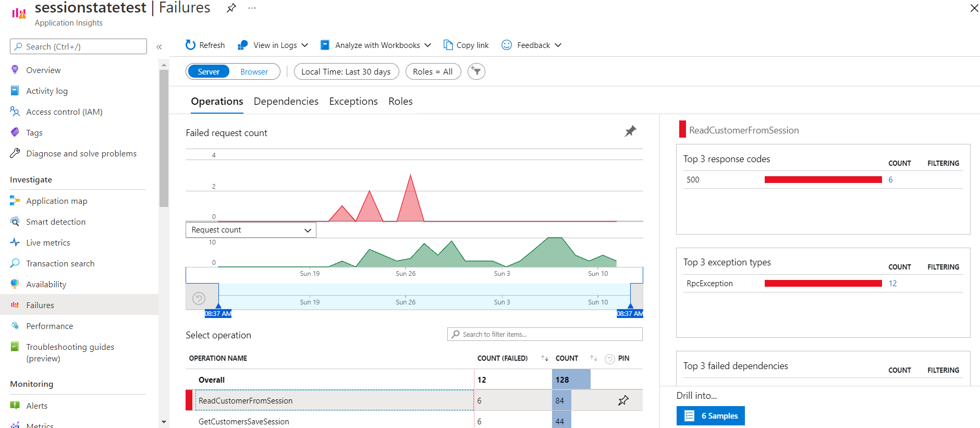This screenshot has width=980, height=428.
Task: Open Smart detection
Action: click(x=56, y=222)
